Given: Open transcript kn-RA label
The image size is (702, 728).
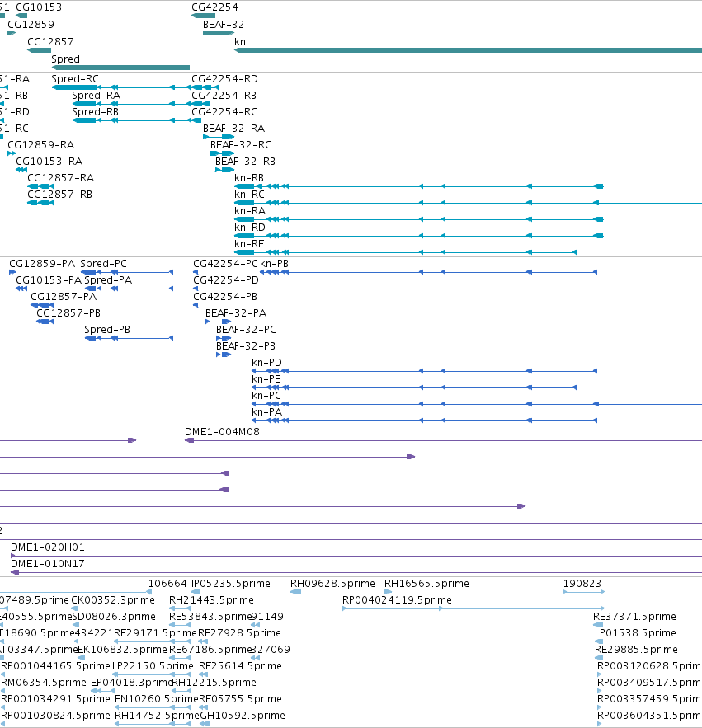Looking at the screenshot, I should [x=250, y=210].
